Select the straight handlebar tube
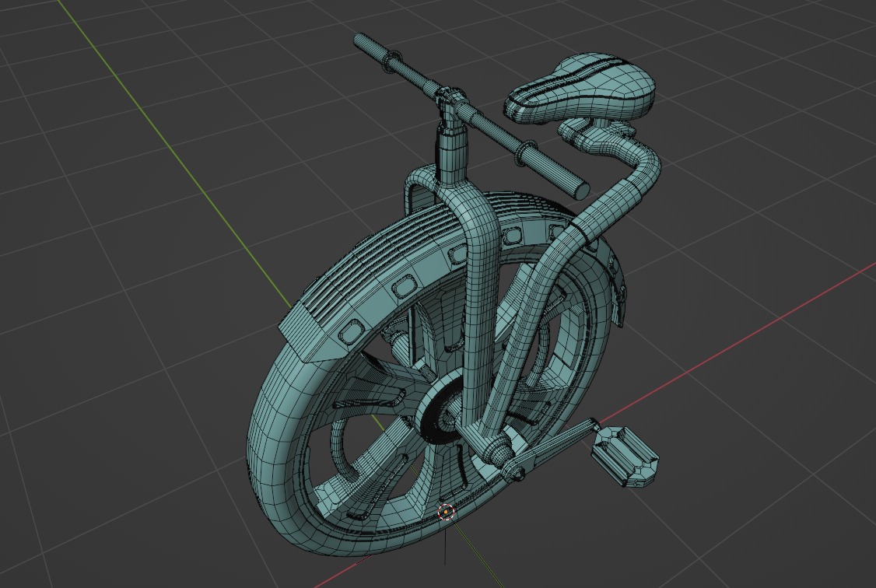Screen dimensions: 876x588 pos(471,116)
